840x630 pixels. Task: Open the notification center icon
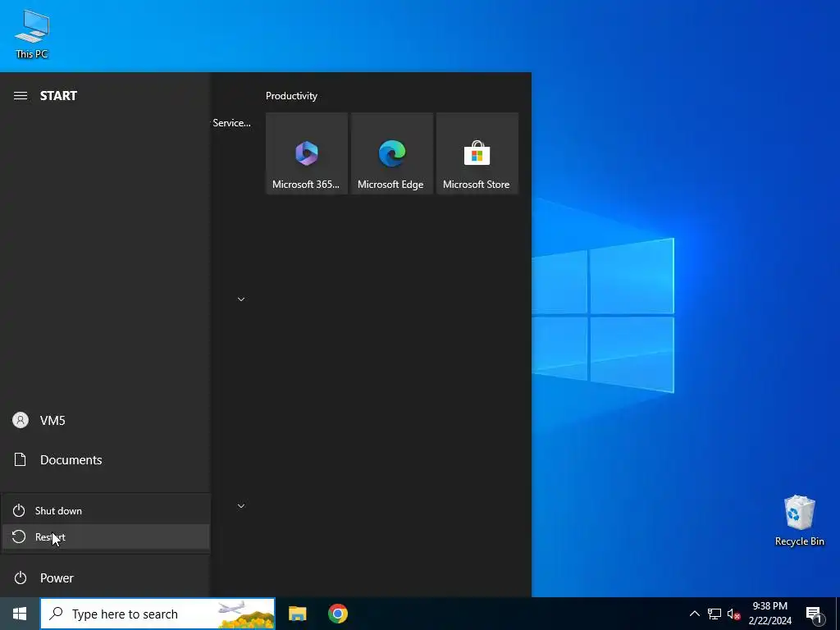click(x=814, y=614)
